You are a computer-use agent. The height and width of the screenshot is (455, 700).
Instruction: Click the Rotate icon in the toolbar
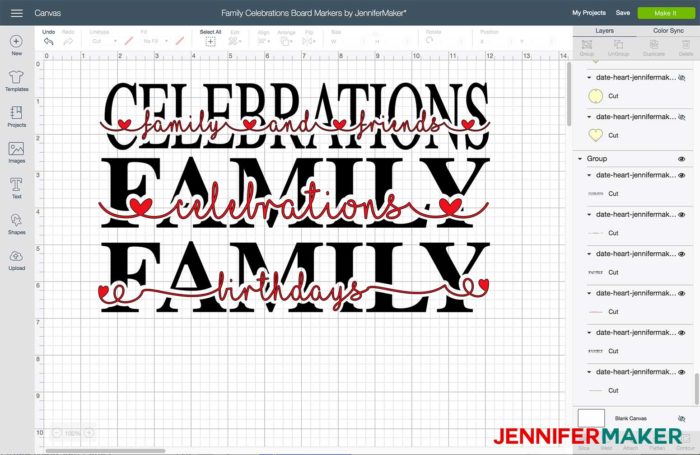point(429,40)
